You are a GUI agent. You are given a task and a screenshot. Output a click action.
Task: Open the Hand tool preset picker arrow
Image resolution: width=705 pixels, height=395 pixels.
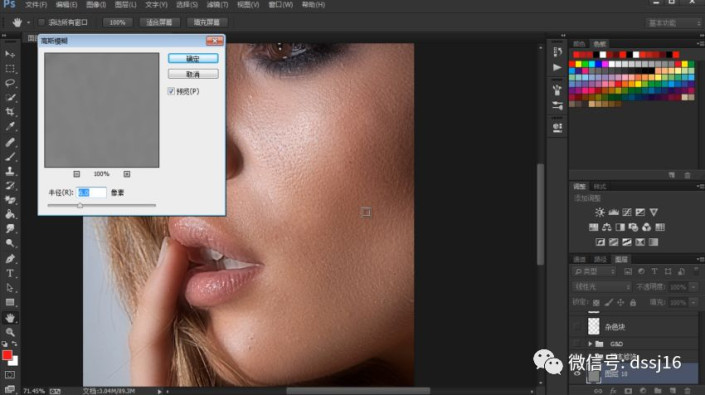28,22
